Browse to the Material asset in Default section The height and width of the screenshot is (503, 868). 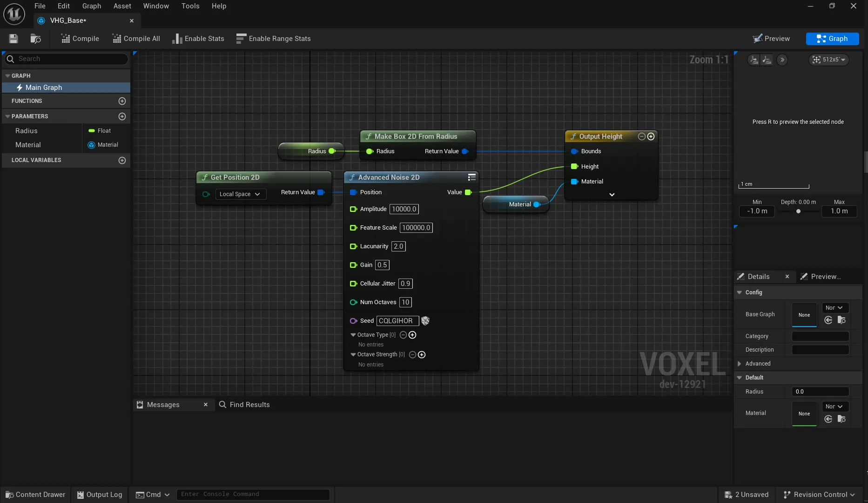pyautogui.click(x=841, y=419)
